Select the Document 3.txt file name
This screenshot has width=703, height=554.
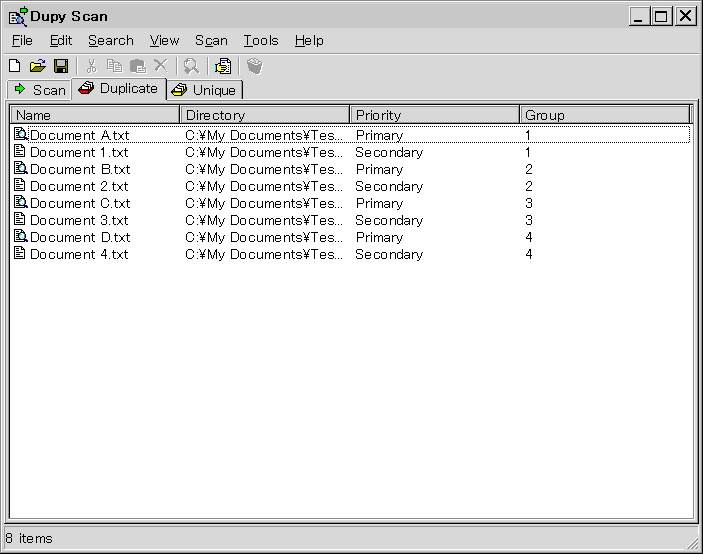pyautogui.click(x=79, y=221)
